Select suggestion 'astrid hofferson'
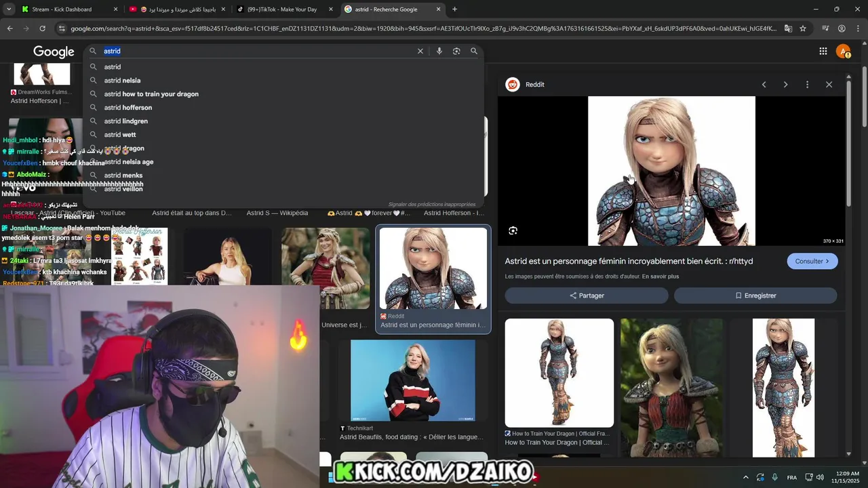The image size is (868, 488). point(128,107)
